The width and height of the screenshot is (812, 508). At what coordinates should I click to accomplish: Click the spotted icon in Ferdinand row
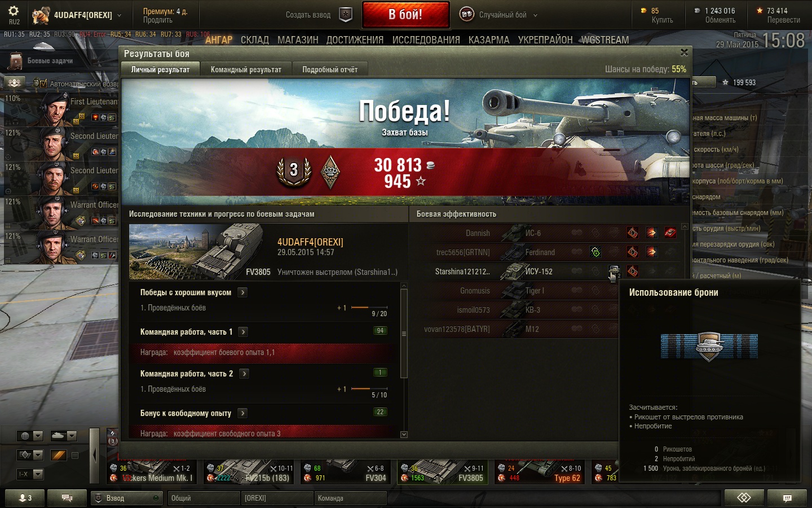click(595, 252)
